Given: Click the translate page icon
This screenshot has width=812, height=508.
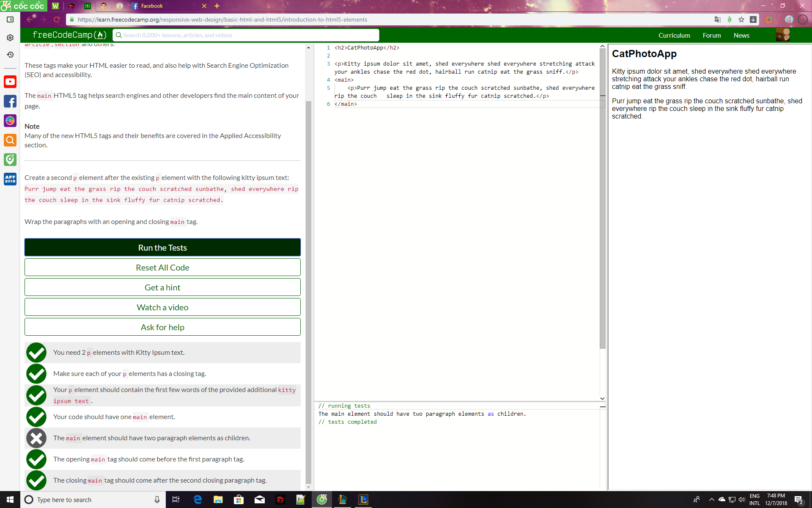Looking at the screenshot, I should tap(718, 19).
